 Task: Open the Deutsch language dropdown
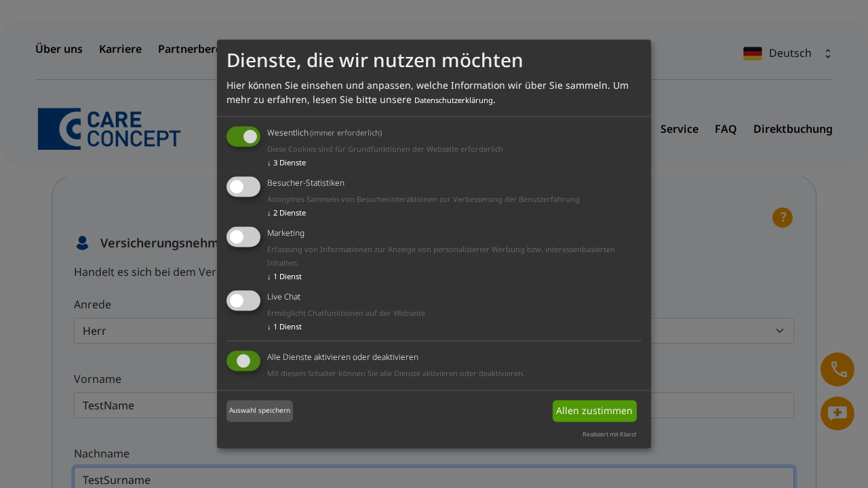coord(787,54)
